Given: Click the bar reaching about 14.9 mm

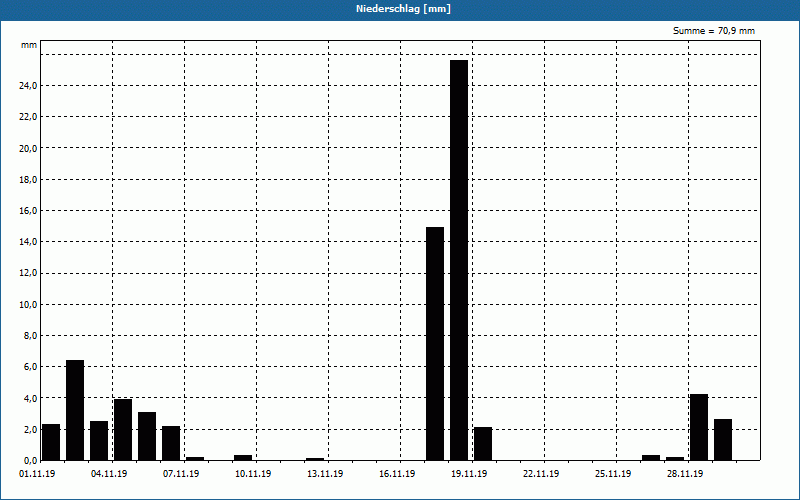Looking at the screenshot, I should tap(435, 344).
